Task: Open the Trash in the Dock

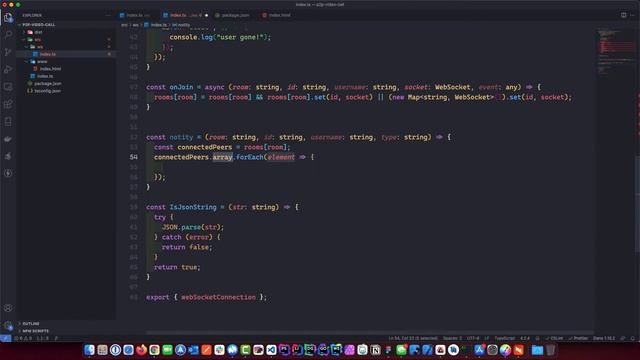Action: click(x=551, y=350)
